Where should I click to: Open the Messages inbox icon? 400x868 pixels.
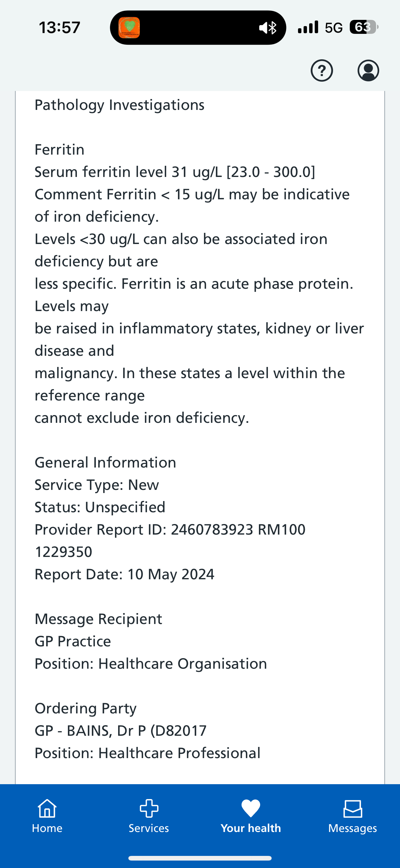(x=353, y=809)
